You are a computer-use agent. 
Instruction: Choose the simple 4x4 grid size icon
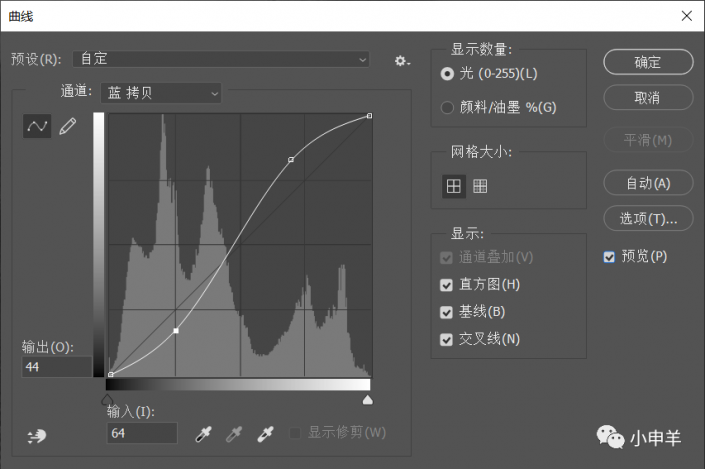point(453,186)
